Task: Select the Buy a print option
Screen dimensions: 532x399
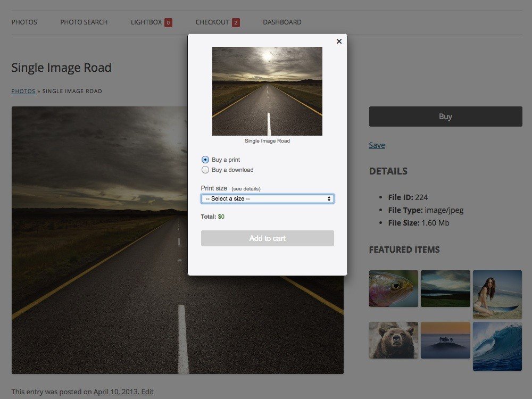Action: click(x=205, y=160)
